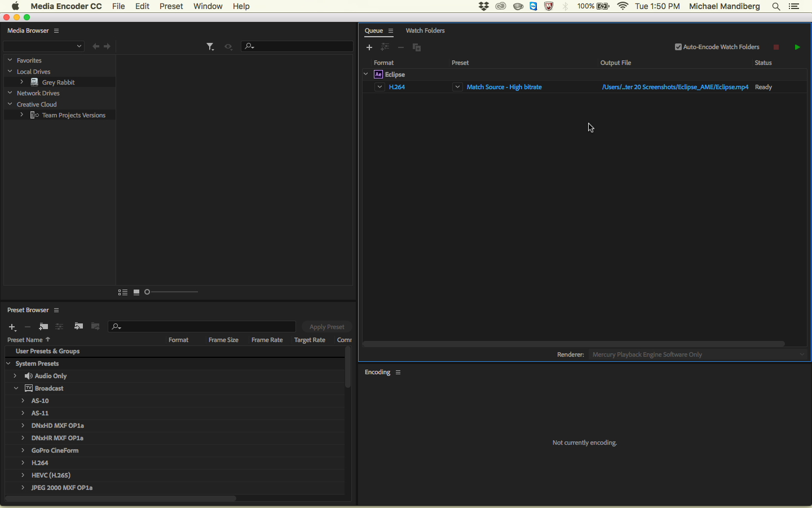The width and height of the screenshot is (812, 508).
Task: Switch to the Watch Folders tab
Action: [x=425, y=30]
